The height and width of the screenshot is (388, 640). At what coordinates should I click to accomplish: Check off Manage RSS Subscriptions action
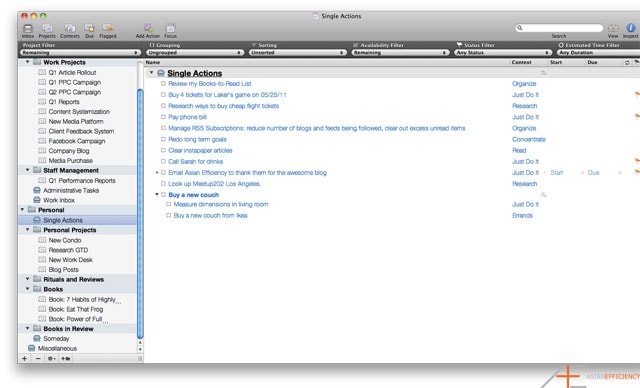click(163, 128)
